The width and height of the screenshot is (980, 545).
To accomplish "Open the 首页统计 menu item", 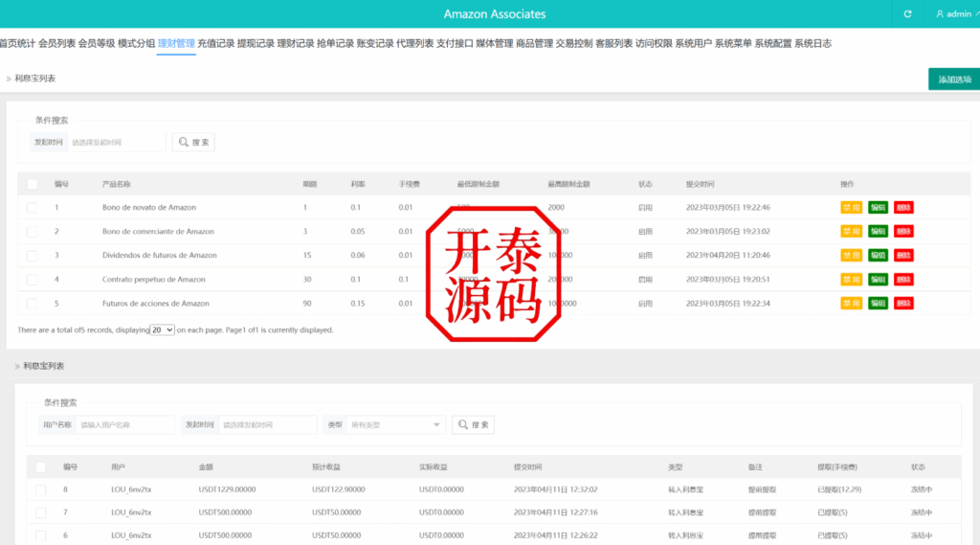I will (17, 43).
